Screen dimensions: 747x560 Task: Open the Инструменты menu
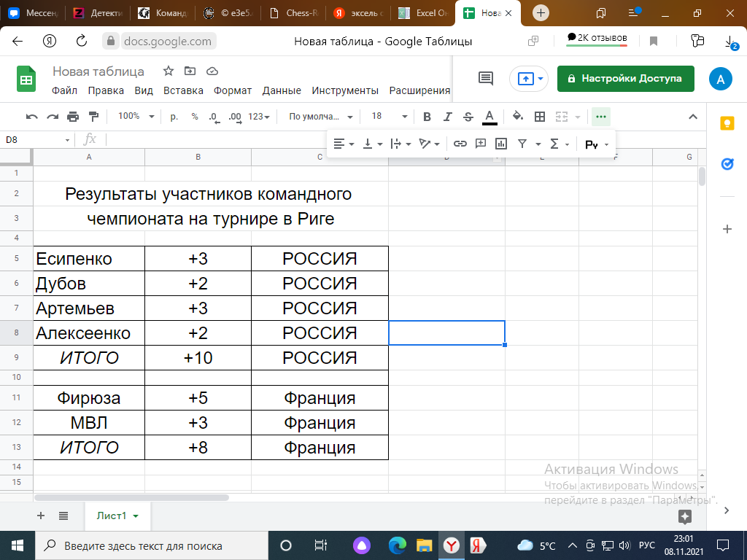click(x=345, y=90)
